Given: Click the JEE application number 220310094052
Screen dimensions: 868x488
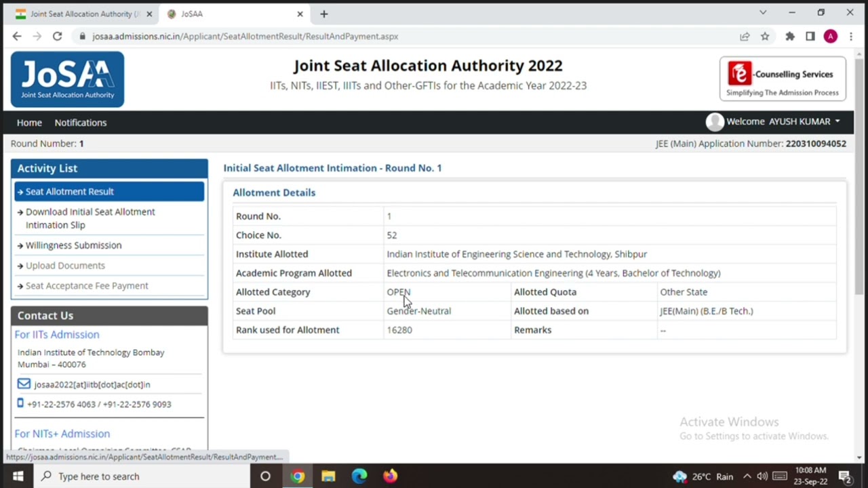Looking at the screenshot, I should click(x=816, y=144).
